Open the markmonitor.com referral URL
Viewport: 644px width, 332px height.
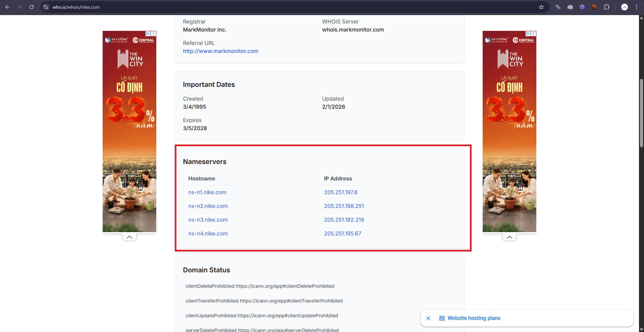tap(220, 51)
